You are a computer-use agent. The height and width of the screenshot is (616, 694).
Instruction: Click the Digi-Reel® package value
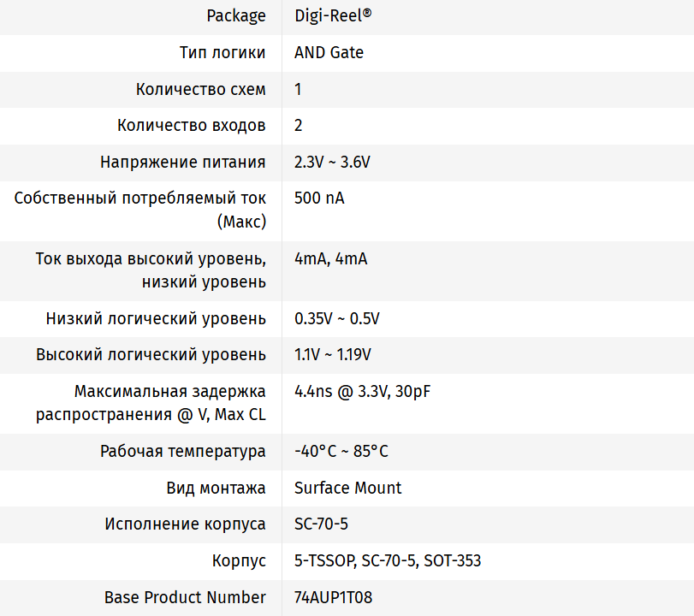coord(333,16)
